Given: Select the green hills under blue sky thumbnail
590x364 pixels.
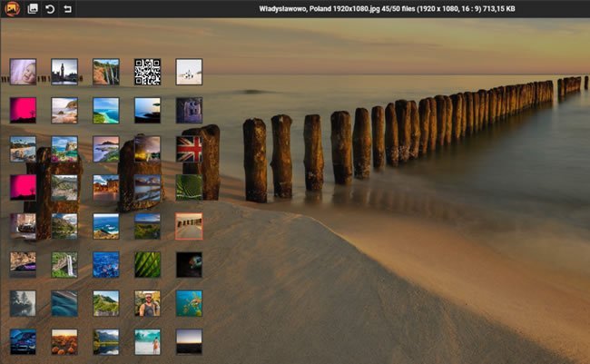Looking at the screenshot, I should 147,226.
